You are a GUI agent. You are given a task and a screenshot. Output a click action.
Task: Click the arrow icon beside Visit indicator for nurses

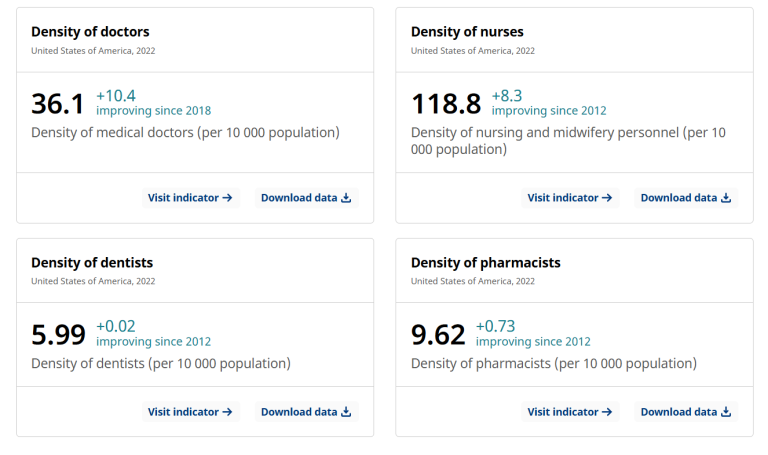(607, 198)
